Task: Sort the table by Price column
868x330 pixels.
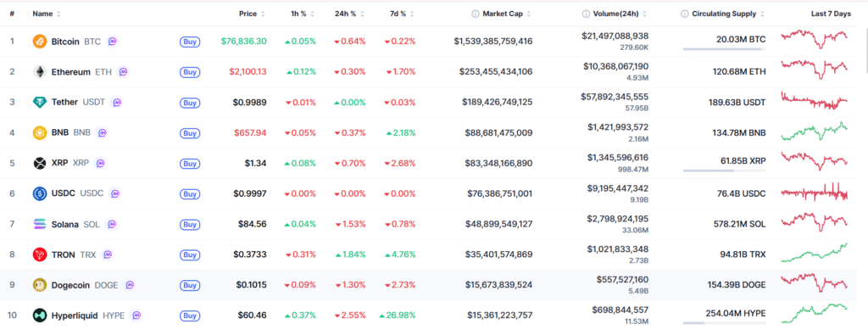Action: click(252, 14)
